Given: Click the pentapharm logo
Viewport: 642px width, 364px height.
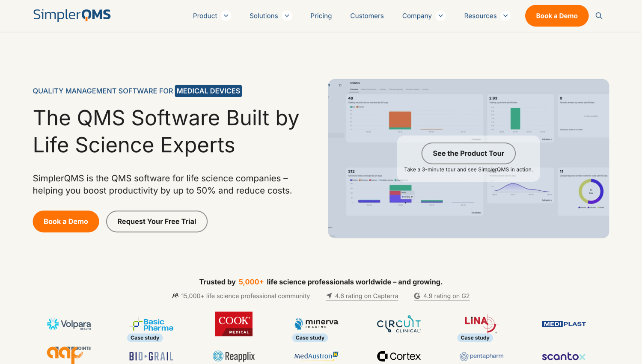Looking at the screenshot, I should coord(481,356).
